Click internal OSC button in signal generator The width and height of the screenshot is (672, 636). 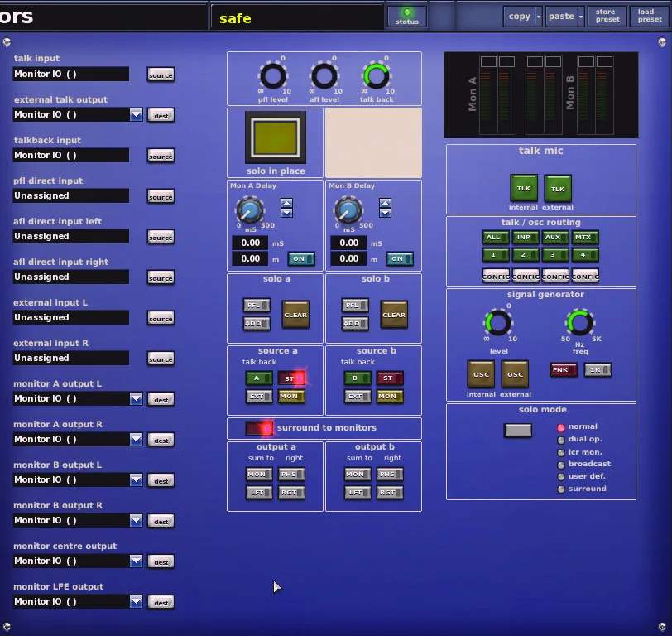click(x=481, y=374)
